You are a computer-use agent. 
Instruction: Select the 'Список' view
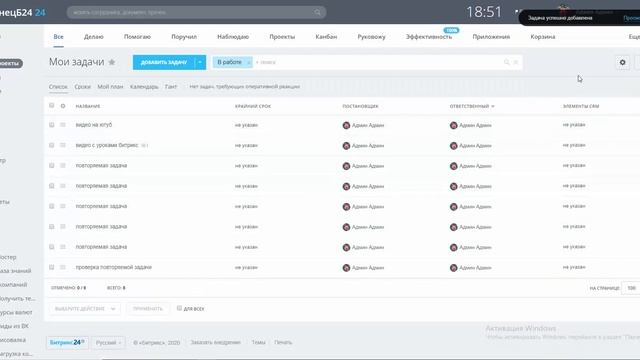pyautogui.click(x=58, y=87)
